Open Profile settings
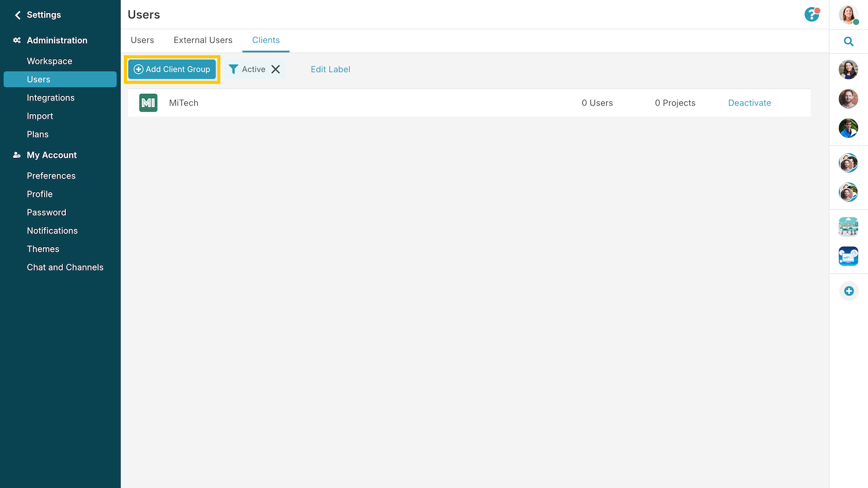The height and width of the screenshot is (488, 868). (40, 194)
